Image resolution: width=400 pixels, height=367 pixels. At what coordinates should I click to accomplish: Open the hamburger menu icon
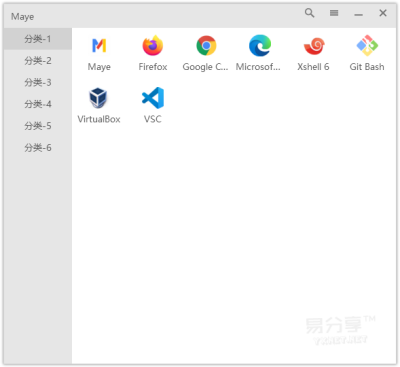pos(334,13)
